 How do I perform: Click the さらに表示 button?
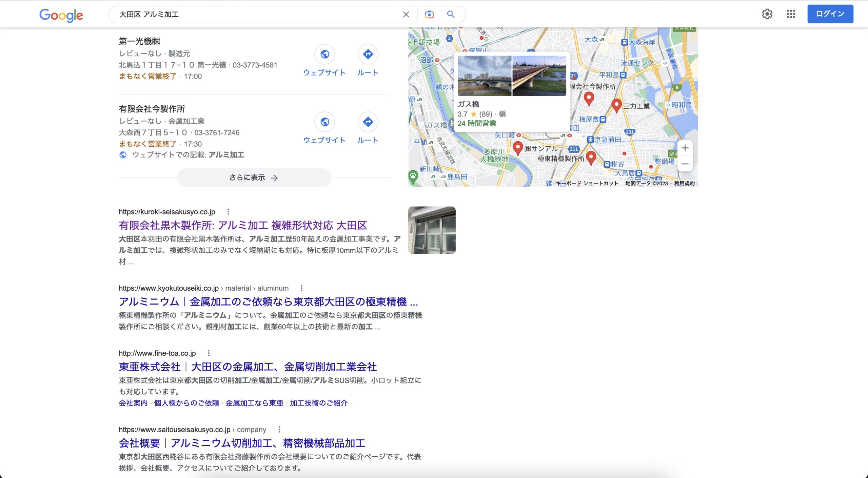coord(254,178)
